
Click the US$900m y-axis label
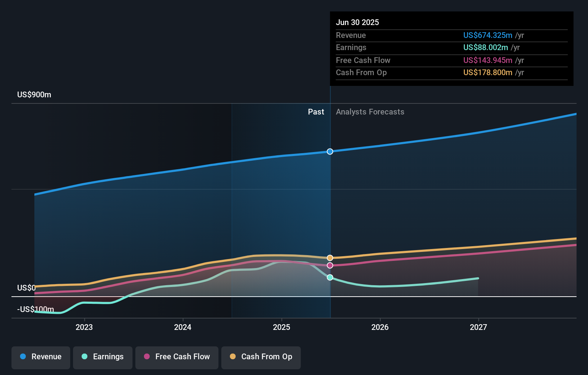pos(34,95)
